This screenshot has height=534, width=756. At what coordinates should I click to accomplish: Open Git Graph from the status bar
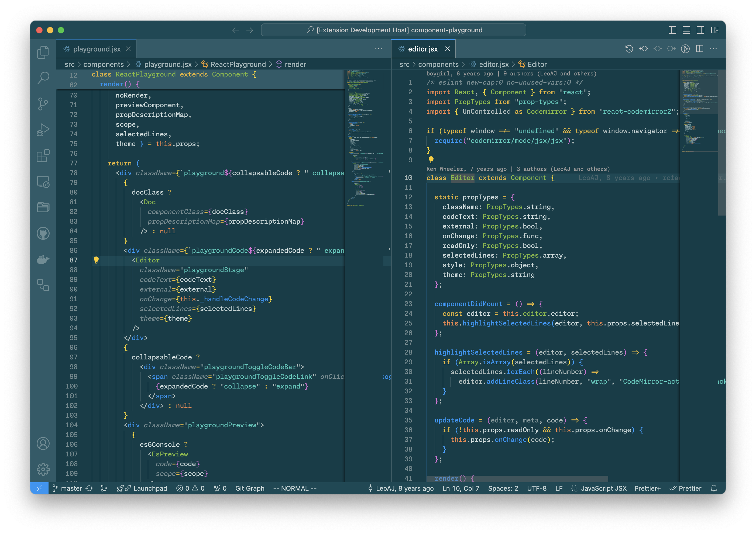click(250, 488)
